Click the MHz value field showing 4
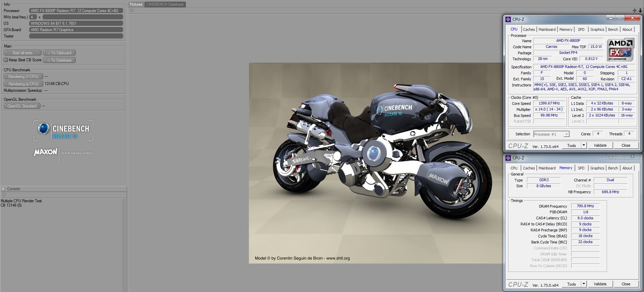This screenshot has width=644, height=292. [33, 17]
